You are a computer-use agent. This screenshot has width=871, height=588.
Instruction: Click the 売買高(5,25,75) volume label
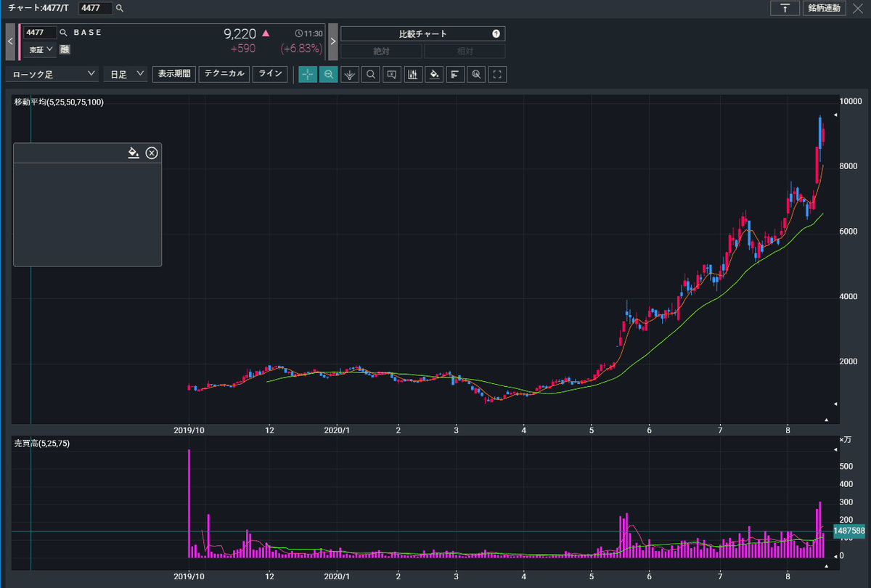point(42,443)
